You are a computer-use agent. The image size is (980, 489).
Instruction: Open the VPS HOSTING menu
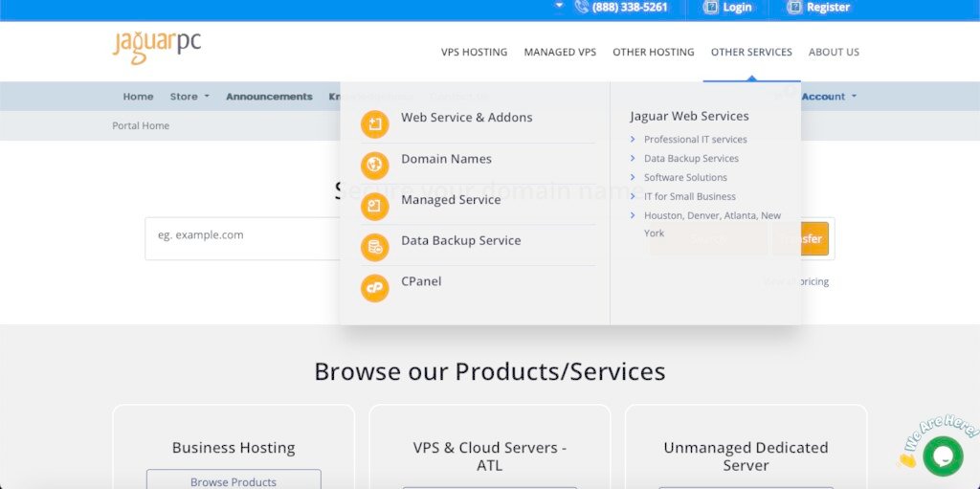[474, 53]
